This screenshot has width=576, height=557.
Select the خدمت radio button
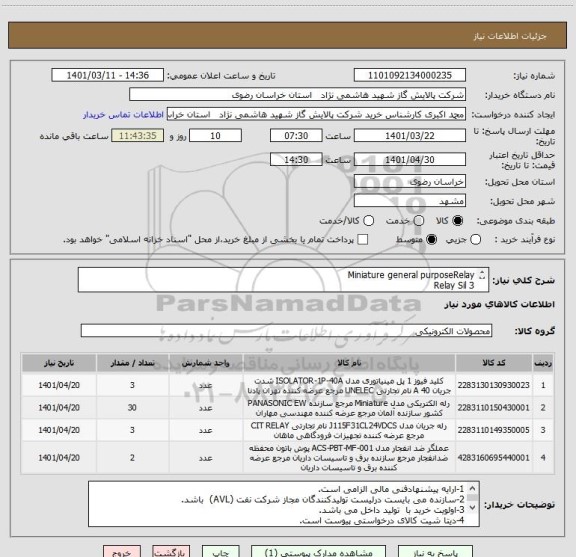click(419, 220)
